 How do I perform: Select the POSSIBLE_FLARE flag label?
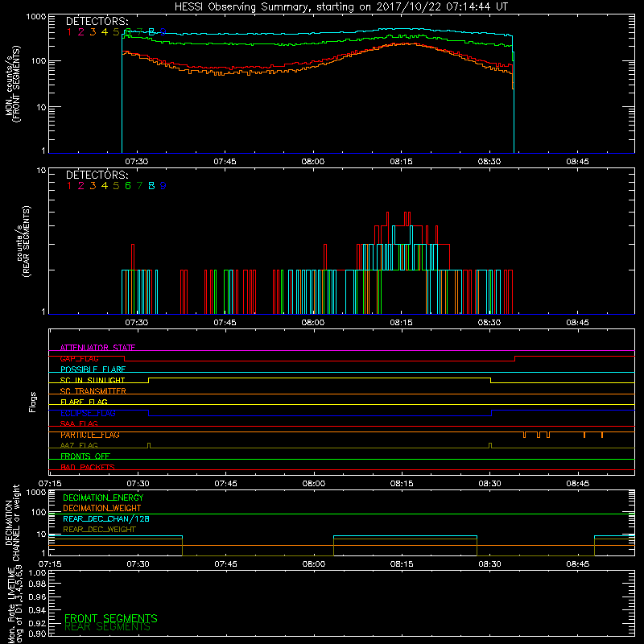(x=93, y=369)
